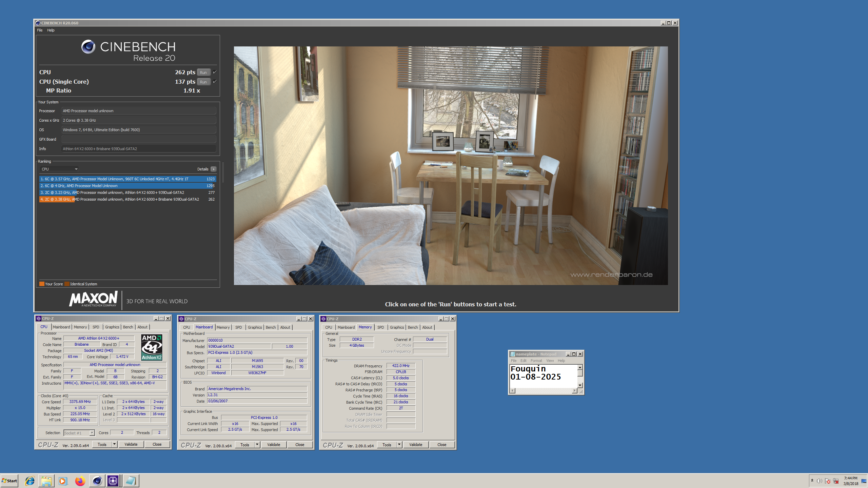The height and width of the screenshot is (488, 868).
Task: Click second CPU-Z window title icon
Action: pos(181,319)
